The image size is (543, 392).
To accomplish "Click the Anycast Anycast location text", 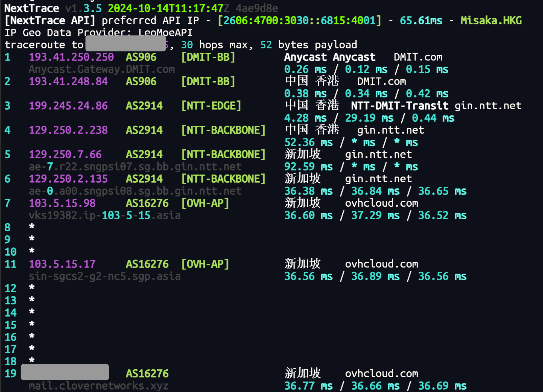I will click(x=330, y=57).
